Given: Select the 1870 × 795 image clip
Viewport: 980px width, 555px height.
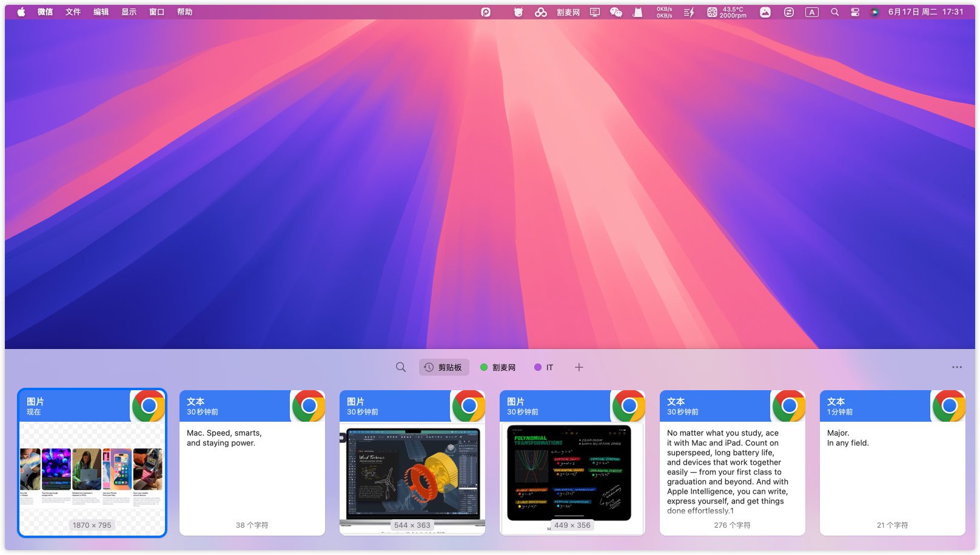Looking at the screenshot, I should point(92,464).
